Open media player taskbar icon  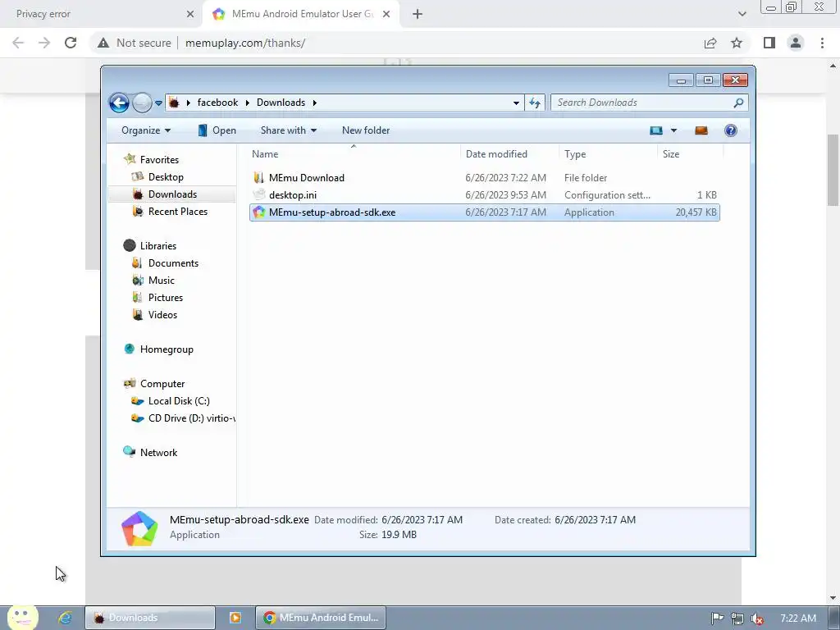click(x=235, y=618)
